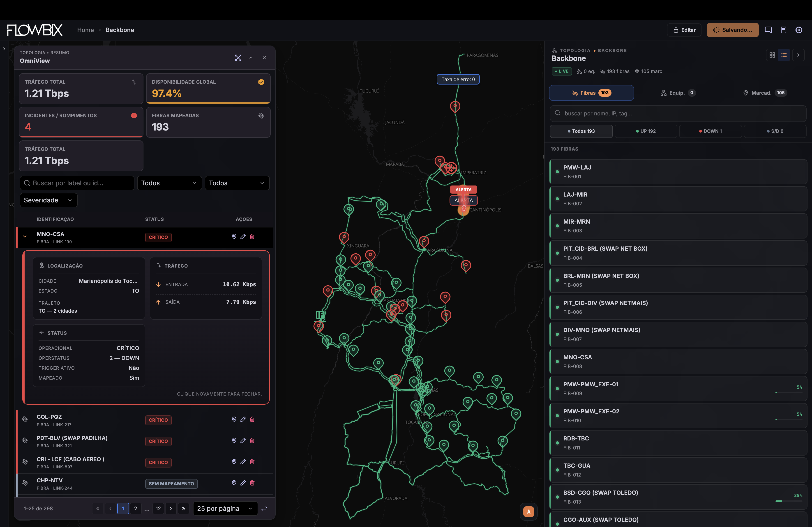Open the documentation book icon in header
This screenshot has height=527, width=812.
(783, 30)
